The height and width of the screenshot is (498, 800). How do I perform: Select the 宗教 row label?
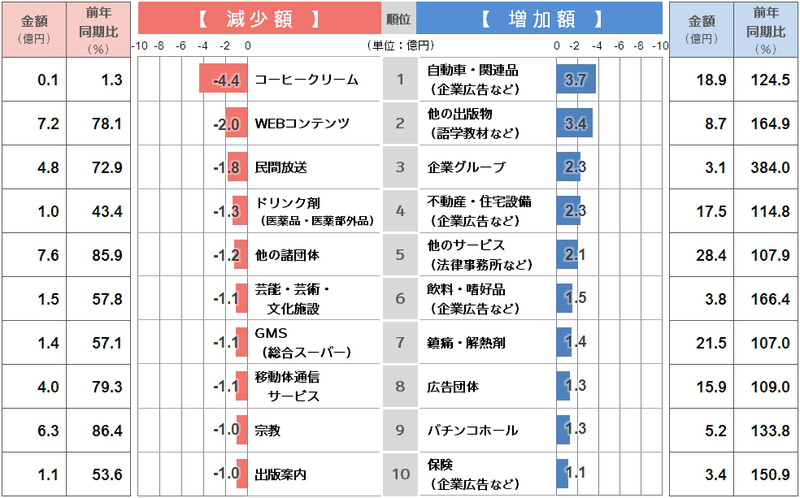click(269, 430)
